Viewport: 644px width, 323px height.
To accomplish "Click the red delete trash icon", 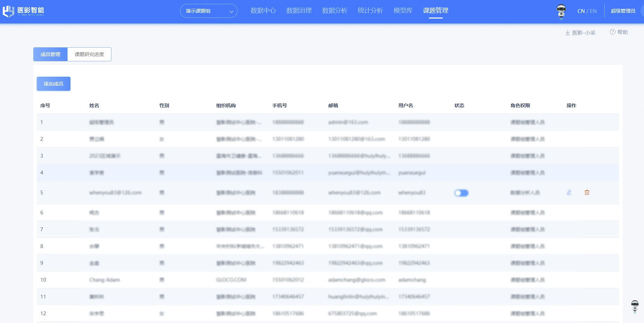I will (x=587, y=192).
